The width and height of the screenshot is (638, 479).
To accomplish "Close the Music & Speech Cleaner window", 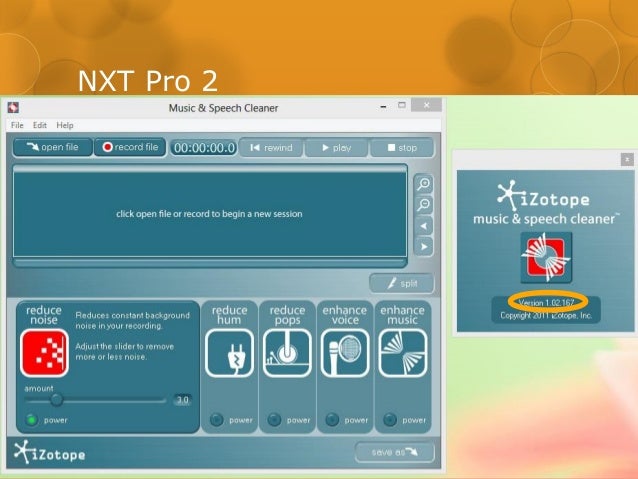I will pyautogui.click(x=426, y=105).
